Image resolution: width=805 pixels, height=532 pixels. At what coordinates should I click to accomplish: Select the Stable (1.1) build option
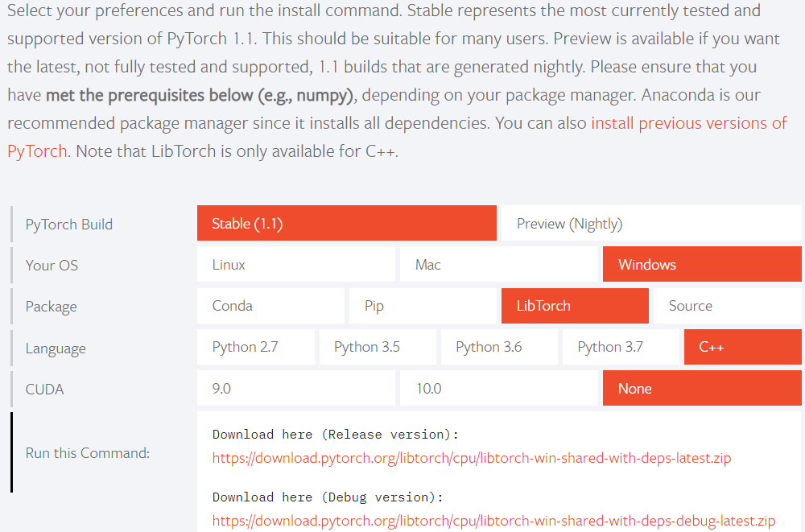pyautogui.click(x=346, y=224)
